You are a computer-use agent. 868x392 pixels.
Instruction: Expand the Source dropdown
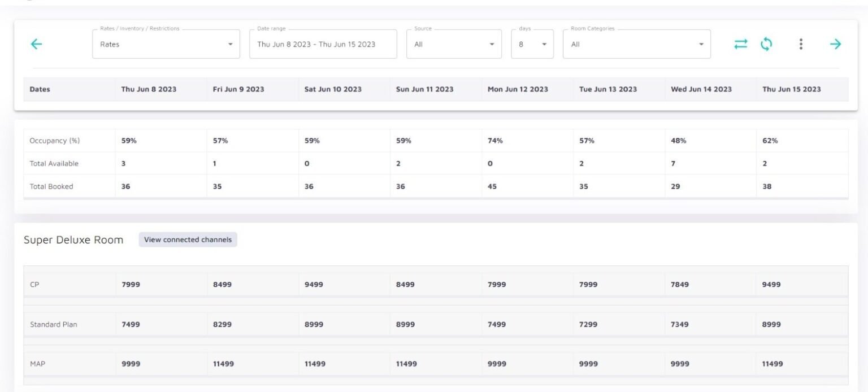(454, 44)
